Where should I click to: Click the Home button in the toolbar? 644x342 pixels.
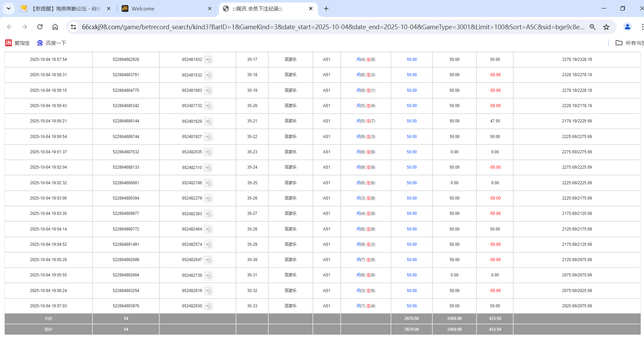click(x=55, y=27)
